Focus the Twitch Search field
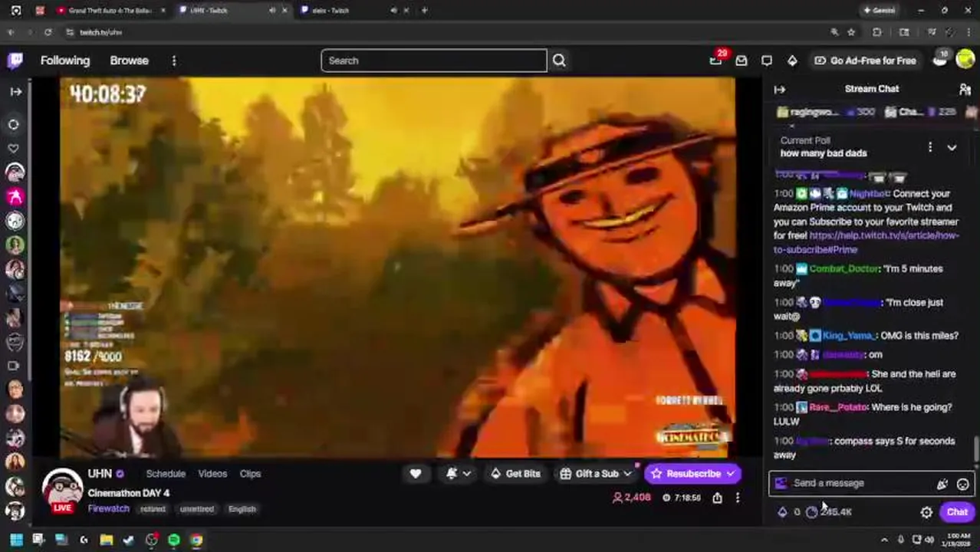Screen dimensions: 980x552 pos(434,61)
